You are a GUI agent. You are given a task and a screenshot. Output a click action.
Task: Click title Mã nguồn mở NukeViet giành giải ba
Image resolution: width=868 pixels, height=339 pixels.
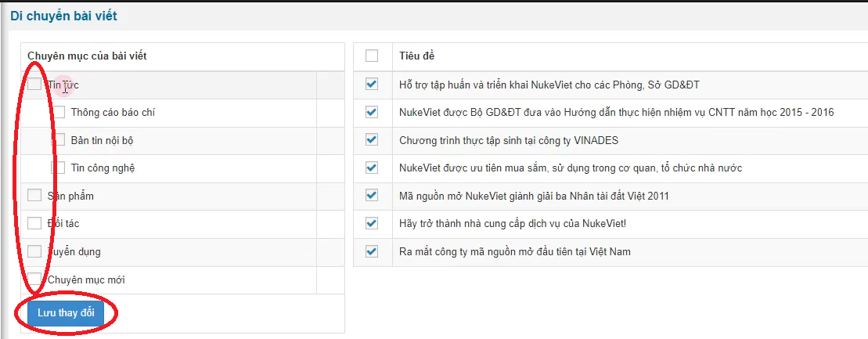tap(535, 196)
